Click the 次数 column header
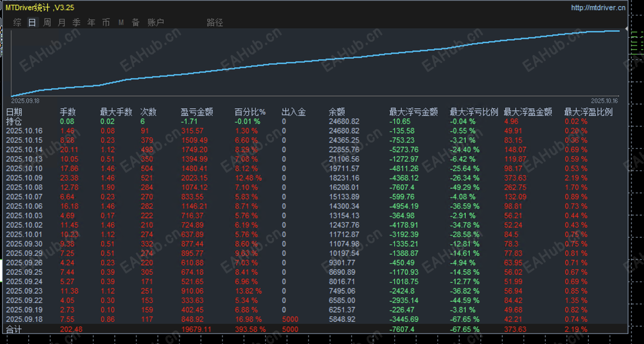Image resolution: width=644 pixels, height=344 pixels. coord(148,112)
